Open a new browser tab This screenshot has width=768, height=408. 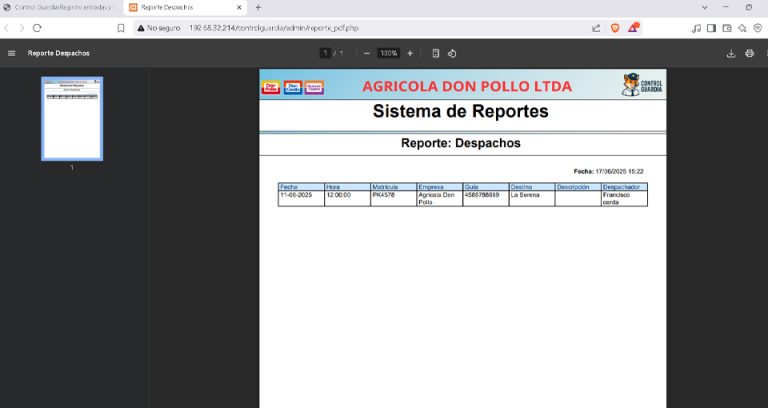click(x=258, y=8)
